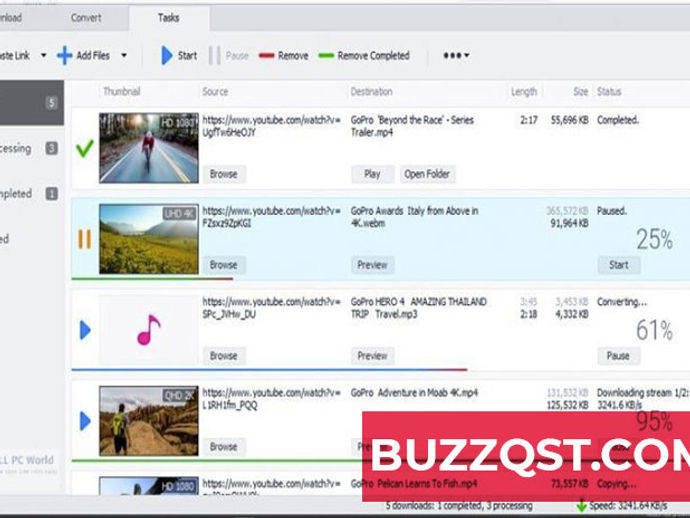
Task: Click the green checkmark on Beyond the Race row
Action: pyautogui.click(x=84, y=148)
